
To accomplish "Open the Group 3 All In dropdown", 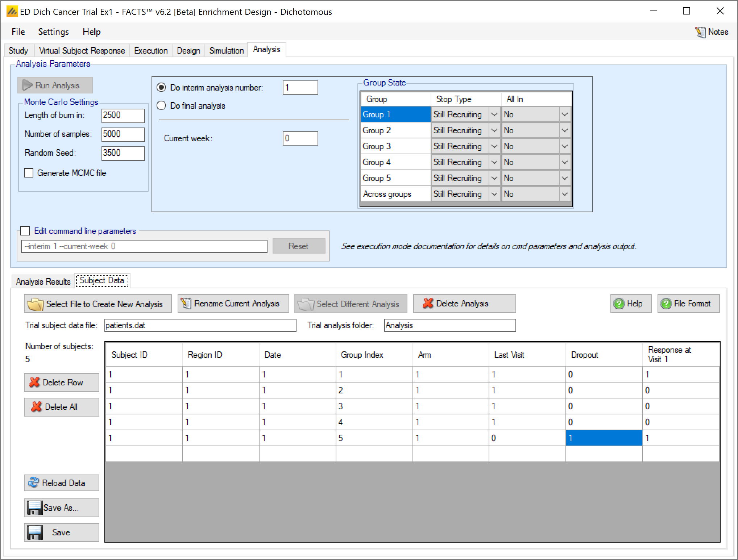I will tap(564, 146).
